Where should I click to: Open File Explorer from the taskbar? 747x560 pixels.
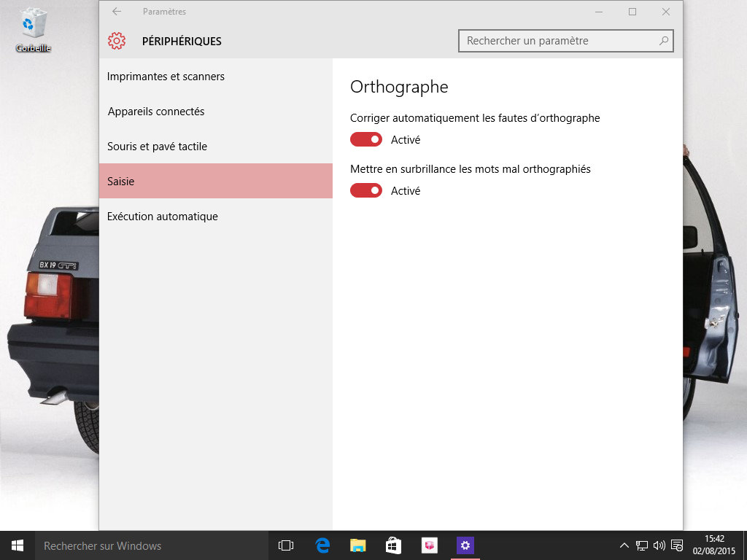[357, 545]
